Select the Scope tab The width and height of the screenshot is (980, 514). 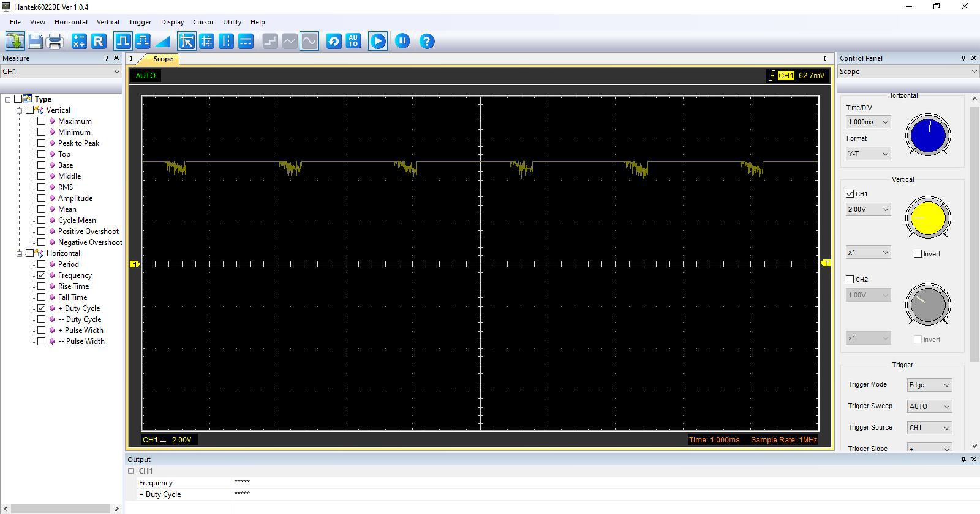pyautogui.click(x=163, y=59)
